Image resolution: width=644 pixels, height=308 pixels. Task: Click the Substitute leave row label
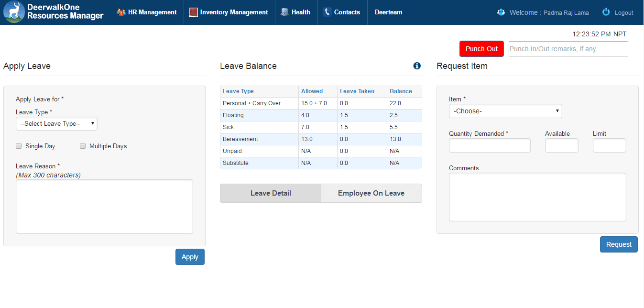click(x=235, y=163)
